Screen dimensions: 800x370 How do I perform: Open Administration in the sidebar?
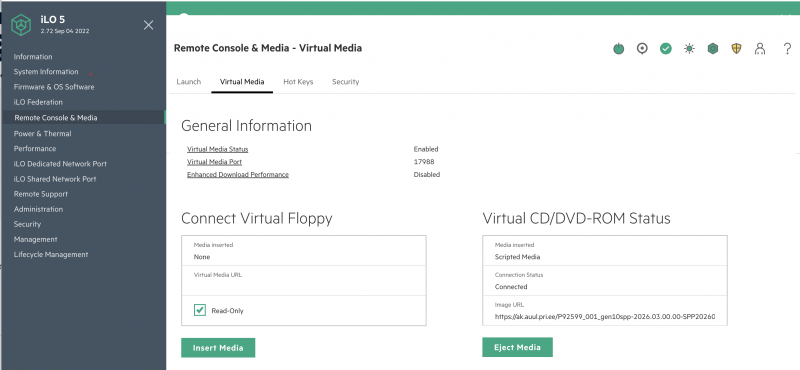pos(38,209)
